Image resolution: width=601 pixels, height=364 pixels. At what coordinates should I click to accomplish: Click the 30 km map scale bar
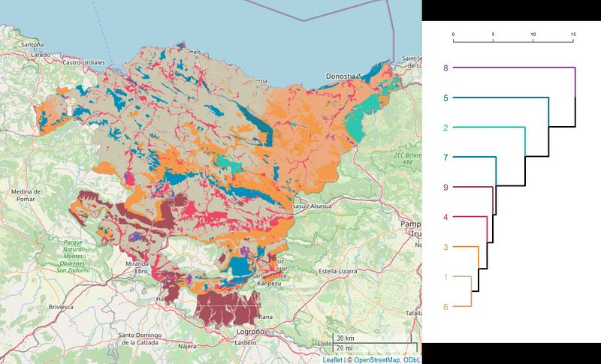point(346,338)
